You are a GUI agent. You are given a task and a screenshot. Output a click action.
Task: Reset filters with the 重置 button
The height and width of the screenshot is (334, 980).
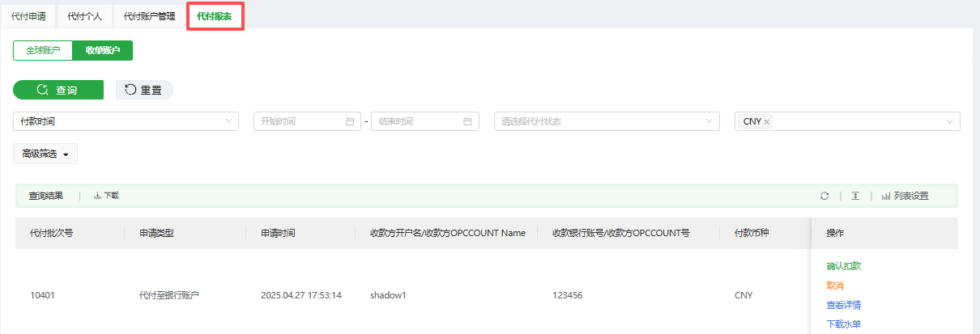point(144,90)
